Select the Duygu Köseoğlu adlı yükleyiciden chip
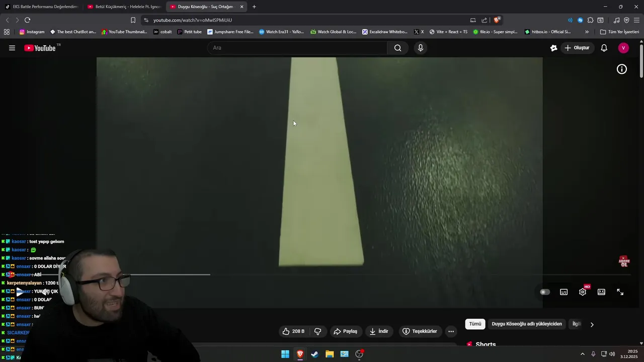The image size is (644, 362). [x=527, y=324]
